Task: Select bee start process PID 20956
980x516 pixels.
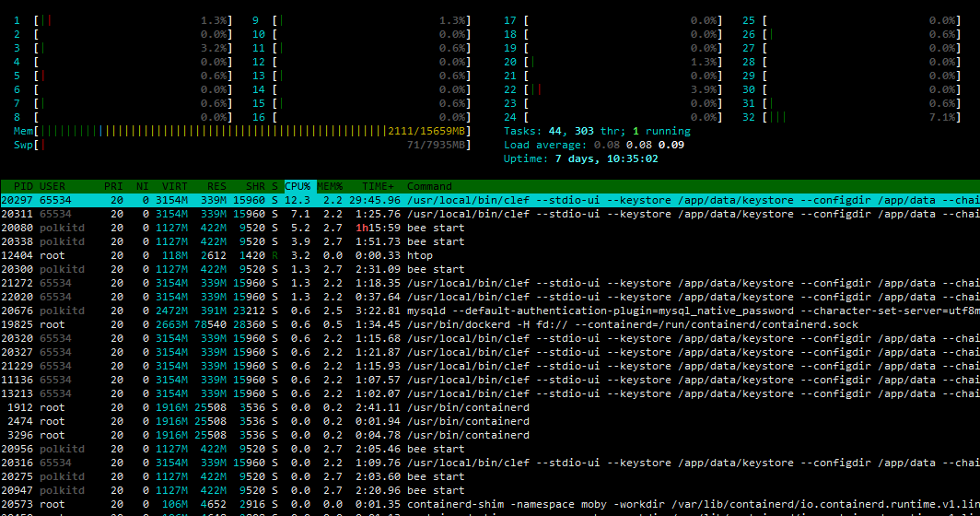Action: click(490, 449)
